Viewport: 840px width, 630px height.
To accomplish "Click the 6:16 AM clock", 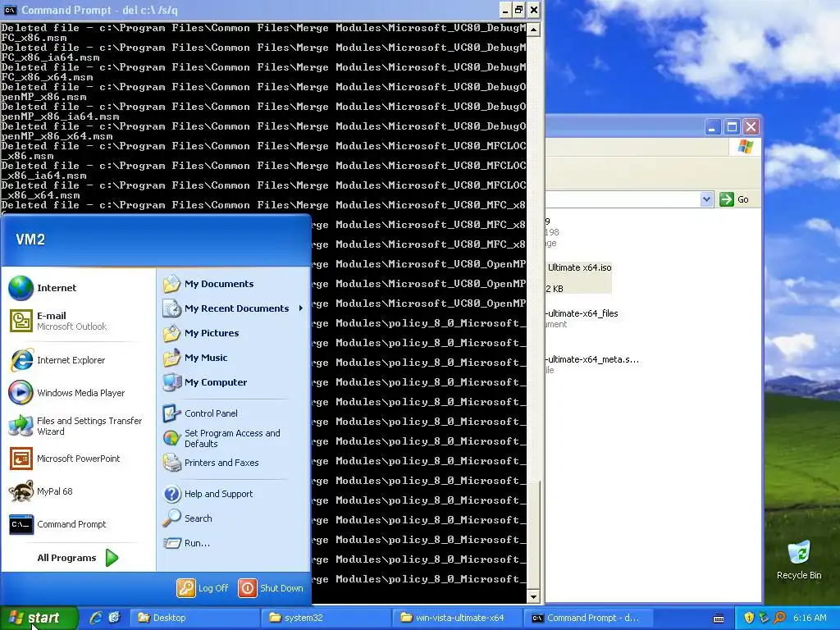I will pyautogui.click(x=810, y=618).
